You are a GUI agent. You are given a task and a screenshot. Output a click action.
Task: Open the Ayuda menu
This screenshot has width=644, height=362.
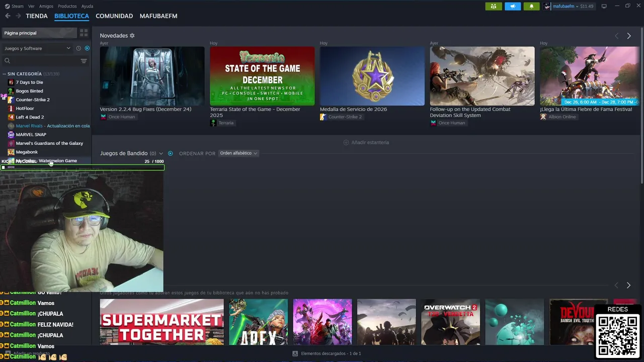87,6
